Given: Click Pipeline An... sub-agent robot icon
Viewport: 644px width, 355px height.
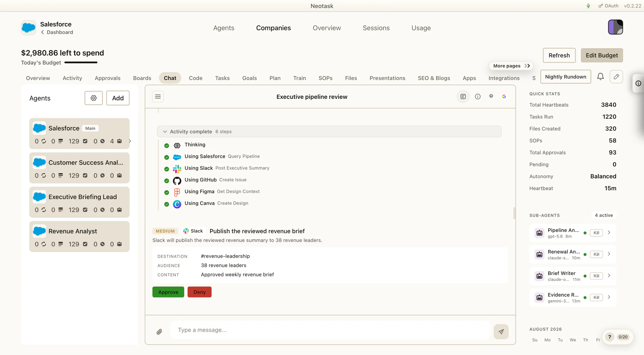Looking at the screenshot, I should [x=539, y=233].
